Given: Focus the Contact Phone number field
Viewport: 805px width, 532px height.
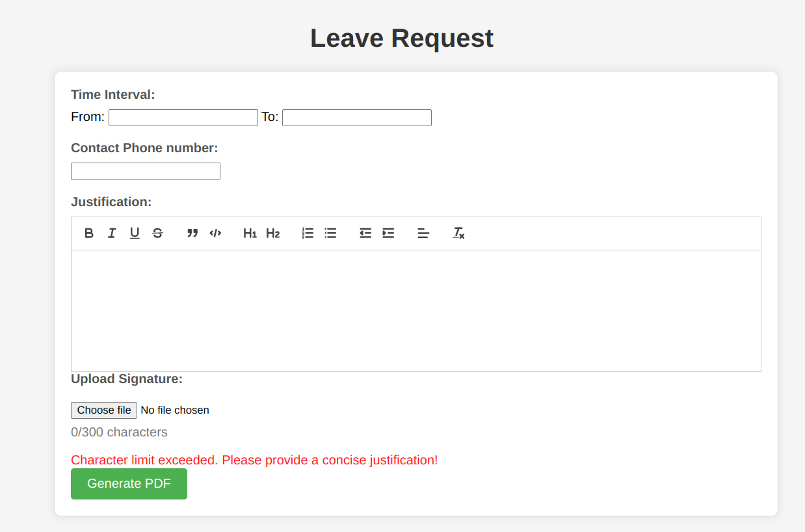Looking at the screenshot, I should pyautogui.click(x=146, y=171).
